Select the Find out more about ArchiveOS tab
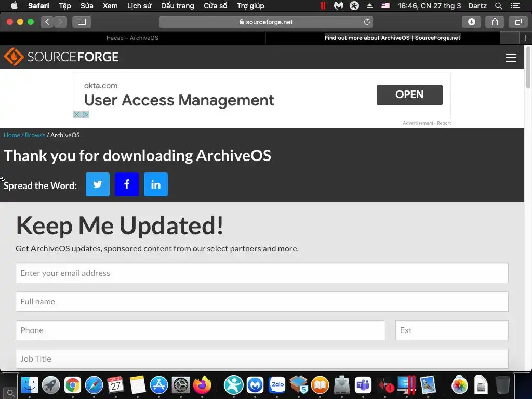This screenshot has height=399, width=532. tap(392, 38)
